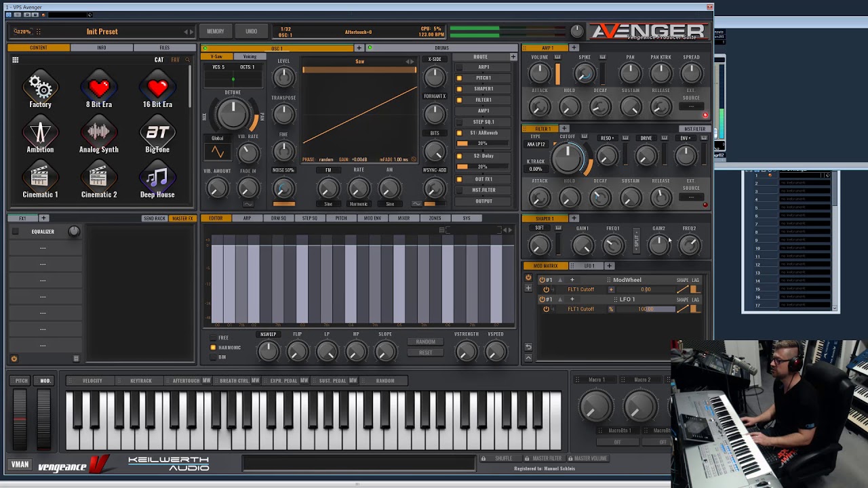Toggle the S1: AAReverb send checkbox
Screen dimensions: 868x488
pyautogui.click(x=459, y=133)
